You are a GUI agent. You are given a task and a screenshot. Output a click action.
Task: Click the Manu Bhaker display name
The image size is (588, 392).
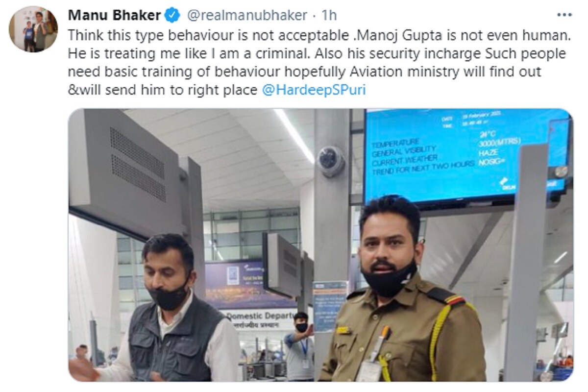[114, 16]
